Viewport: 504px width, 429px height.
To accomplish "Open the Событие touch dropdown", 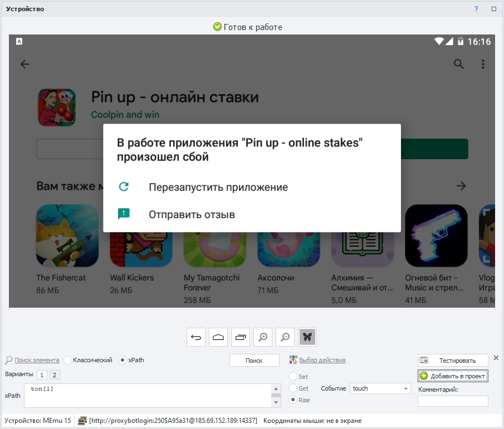I will pos(380,388).
